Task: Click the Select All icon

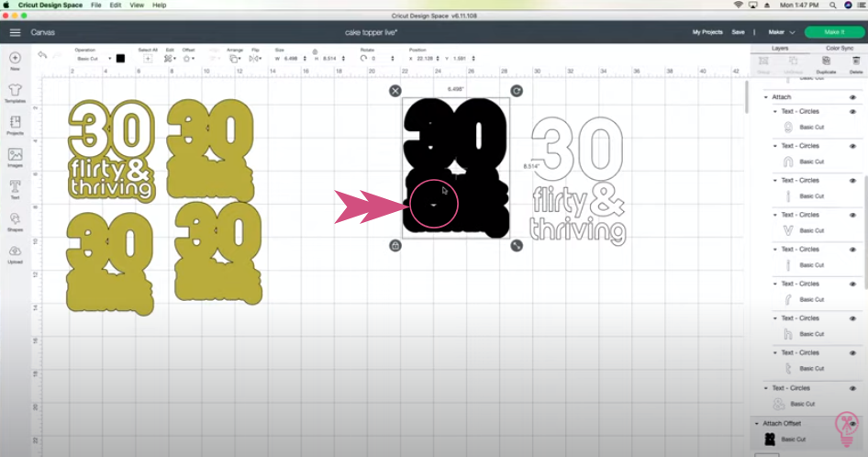Action: (148, 58)
